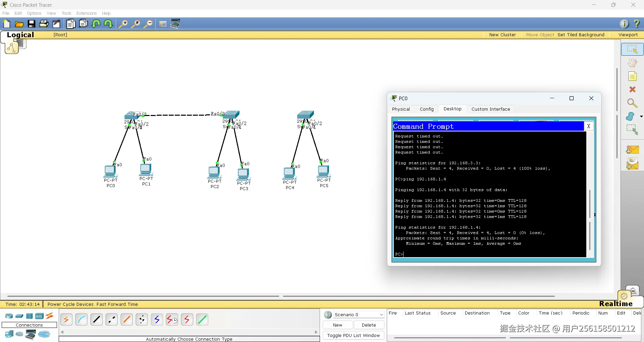
Task: Save the network with the floppy icon
Action: pos(32,24)
